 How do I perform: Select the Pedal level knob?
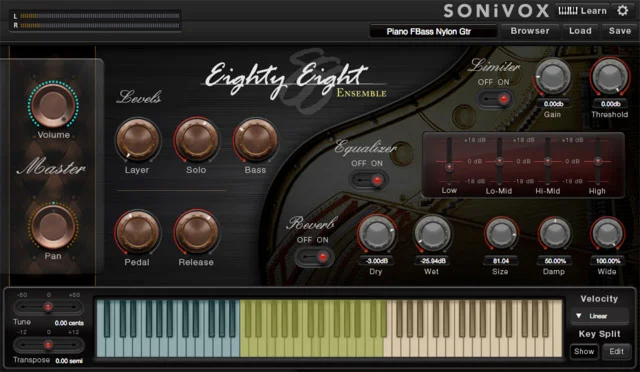(x=138, y=232)
